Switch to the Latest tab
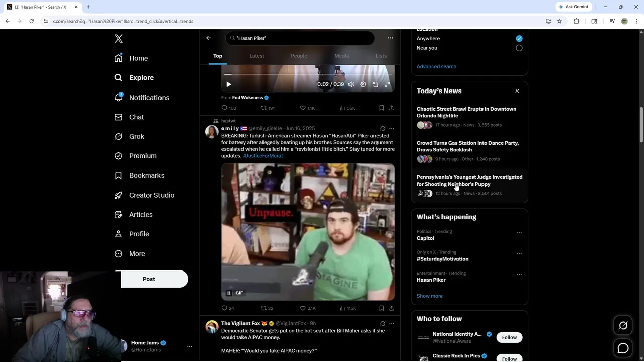 (257, 56)
